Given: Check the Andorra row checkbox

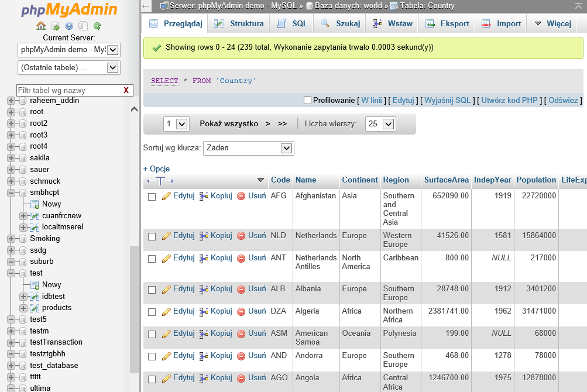Looking at the screenshot, I should (152, 357).
